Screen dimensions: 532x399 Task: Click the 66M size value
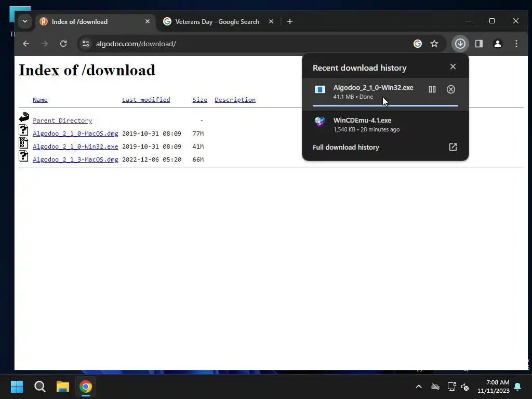tap(198, 159)
